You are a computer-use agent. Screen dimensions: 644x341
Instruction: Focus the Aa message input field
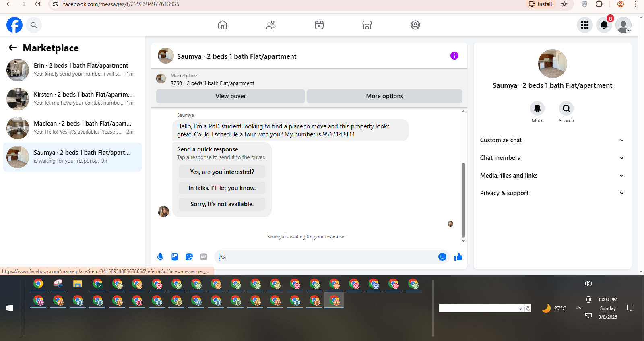click(325, 257)
